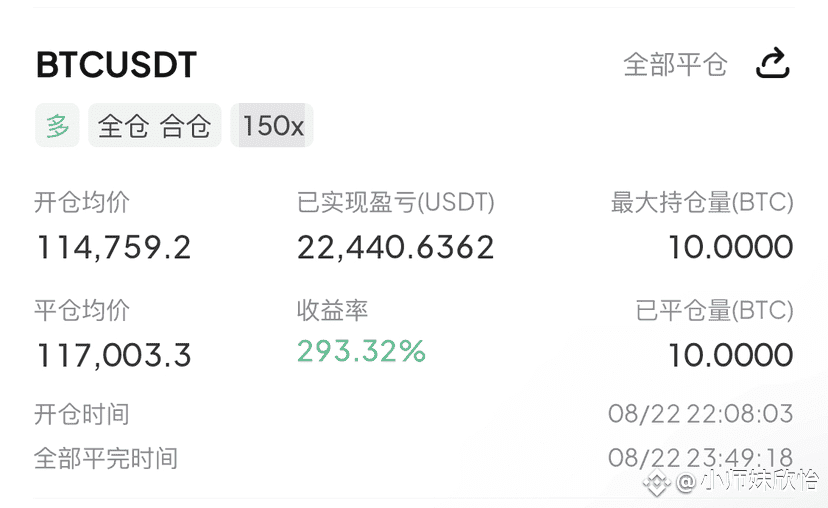Viewport: 828px width, 508px height.
Task: Tap the 收益率 label
Action: click(x=332, y=311)
